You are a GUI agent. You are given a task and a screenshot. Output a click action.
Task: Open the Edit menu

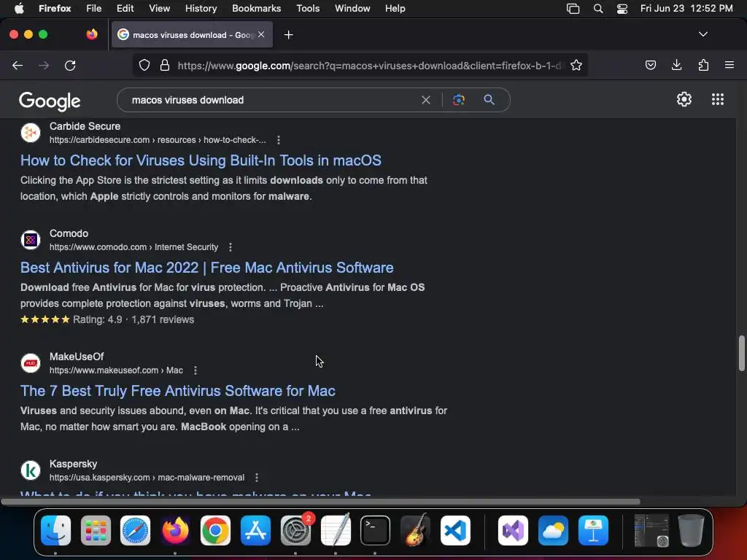pos(125,9)
